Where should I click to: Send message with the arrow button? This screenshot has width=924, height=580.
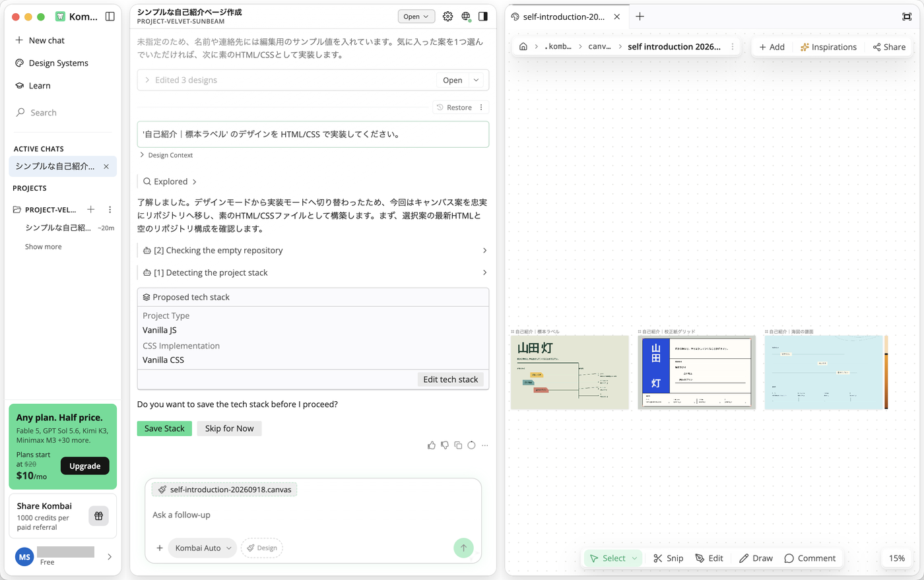463,548
